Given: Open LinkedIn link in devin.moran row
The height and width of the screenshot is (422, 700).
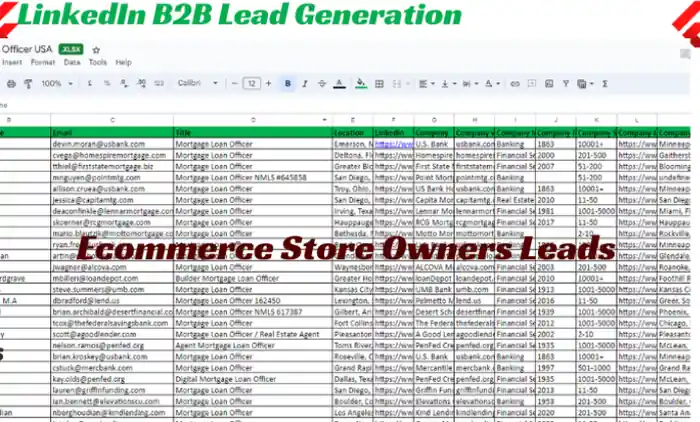Looking at the screenshot, I should (x=394, y=144).
